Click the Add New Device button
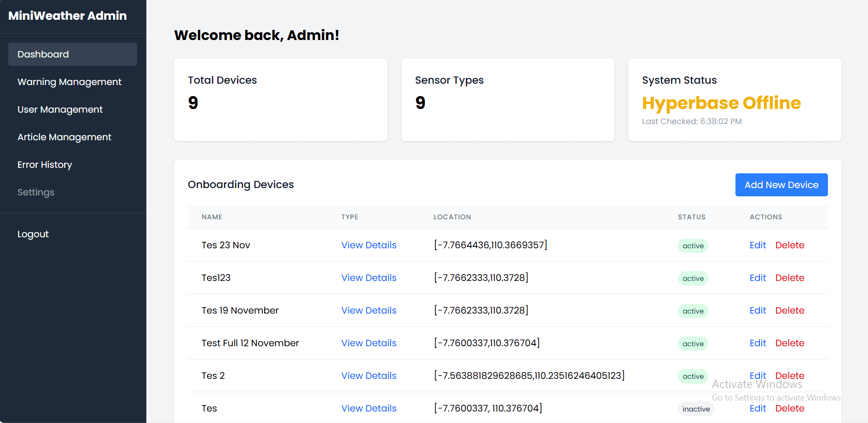868x423 pixels. pyautogui.click(x=781, y=185)
